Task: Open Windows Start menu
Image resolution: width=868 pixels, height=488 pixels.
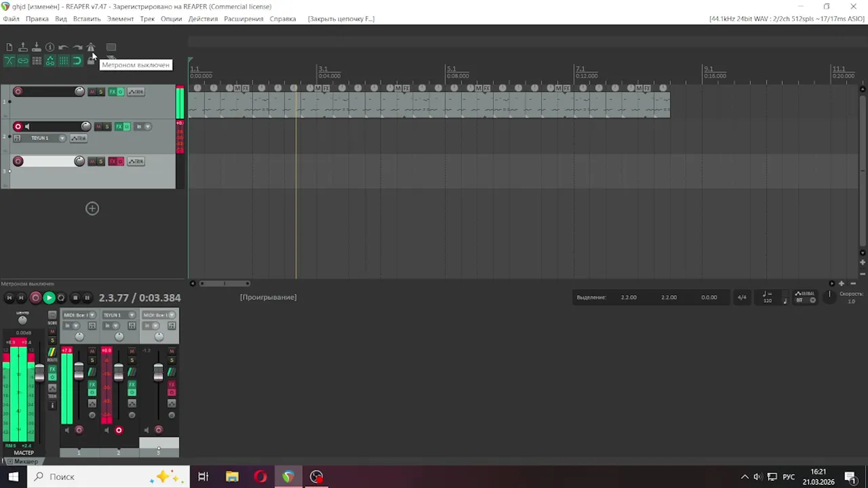Action: tap(14, 476)
